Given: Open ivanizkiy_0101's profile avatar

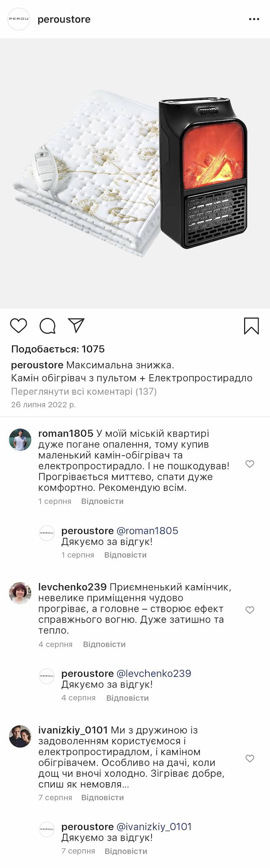Looking at the screenshot, I should point(20,736).
